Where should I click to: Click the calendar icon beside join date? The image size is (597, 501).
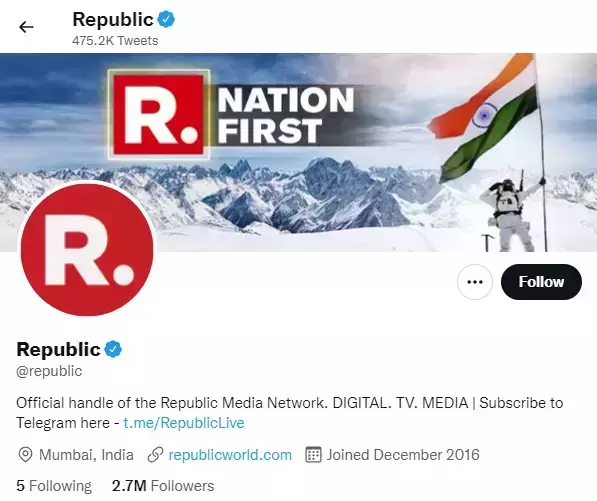(313, 455)
